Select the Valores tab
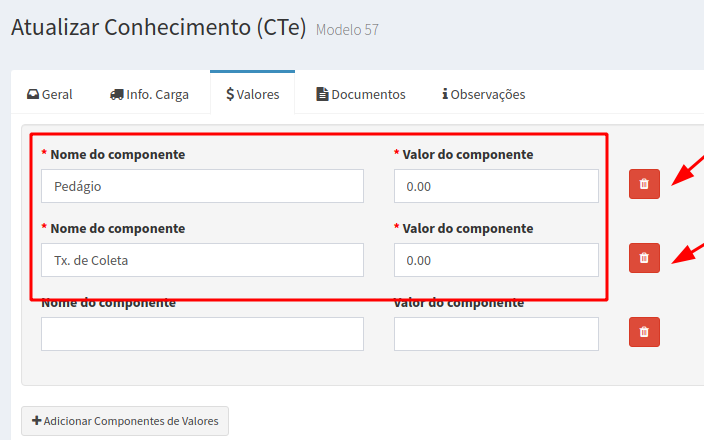The height and width of the screenshot is (440, 704). click(253, 95)
